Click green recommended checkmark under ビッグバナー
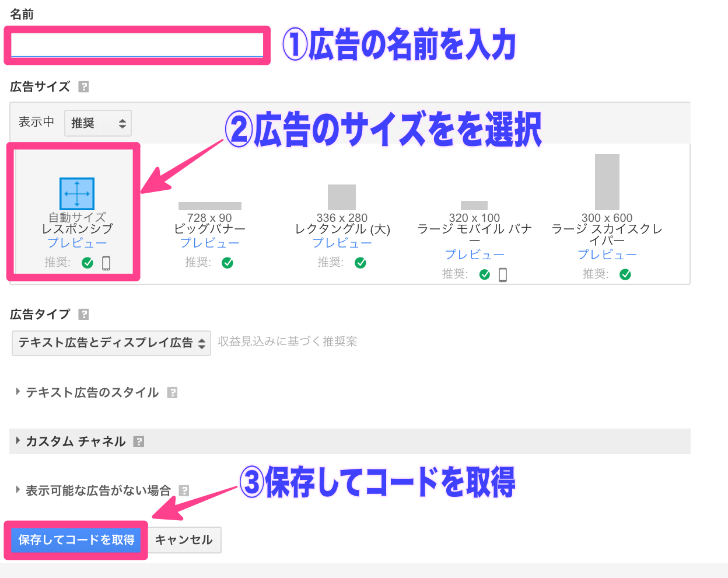728x578 pixels. pyautogui.click(x=228, y=263)
